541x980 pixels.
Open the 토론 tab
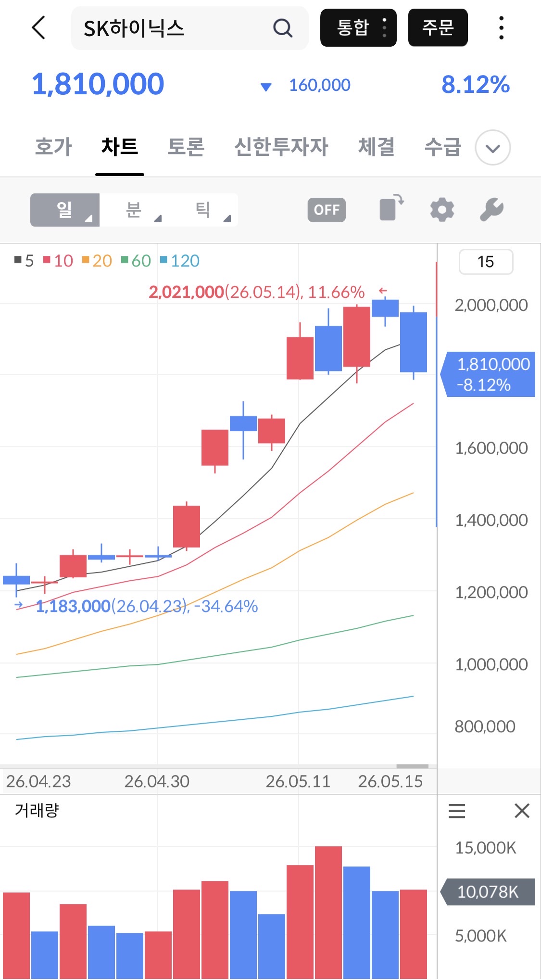tap(186, 147)
